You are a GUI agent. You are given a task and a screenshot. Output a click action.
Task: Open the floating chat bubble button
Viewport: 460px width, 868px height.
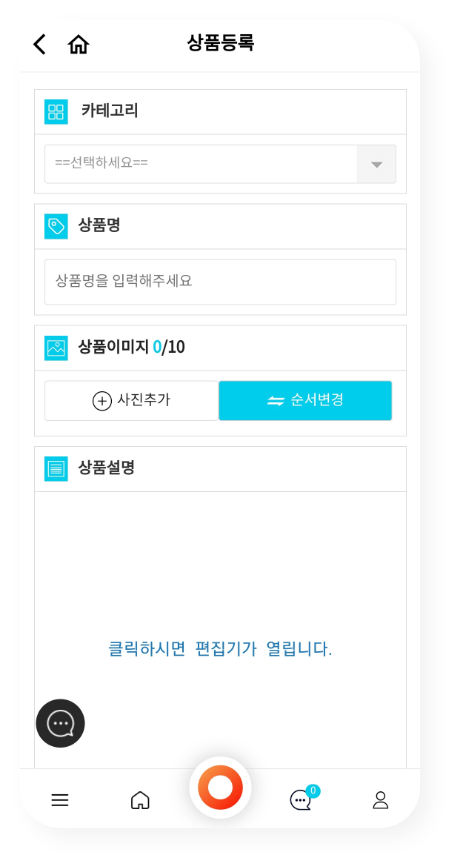pos(60,723)
